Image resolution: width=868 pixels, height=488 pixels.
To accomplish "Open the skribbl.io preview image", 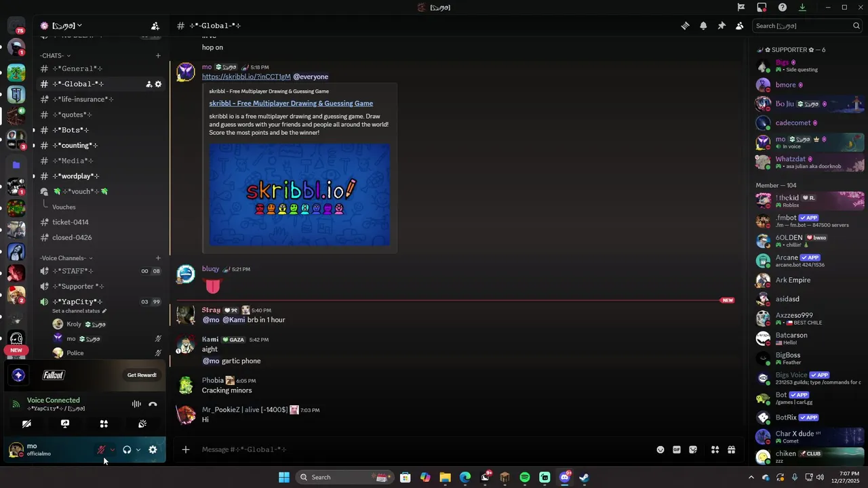I will coord(299,195).
